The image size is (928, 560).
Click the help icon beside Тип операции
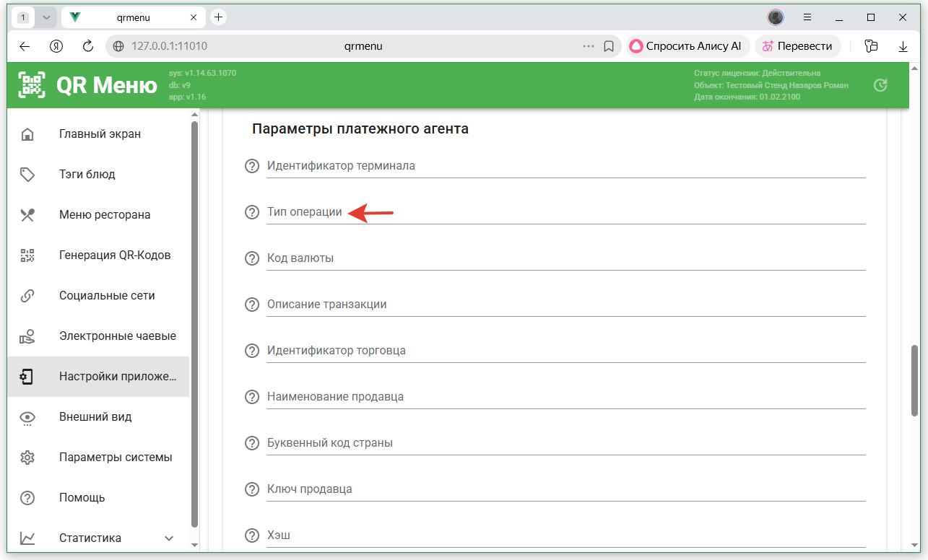tap(251, 212)
